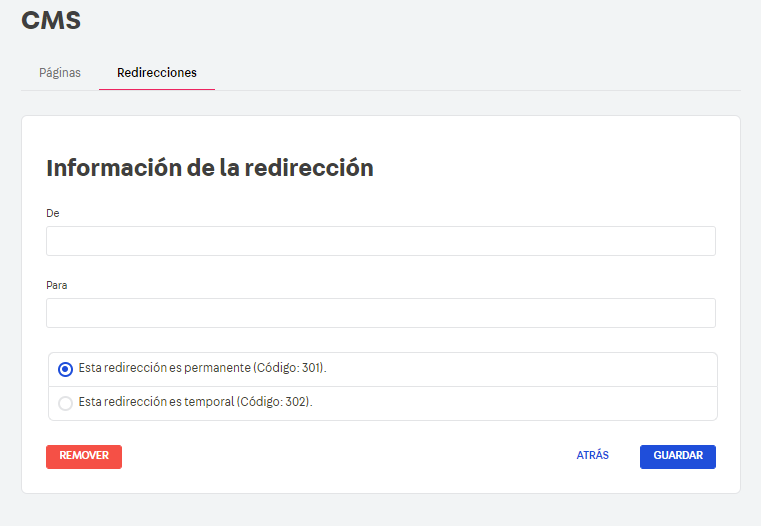Switch to the Páginas tab
The height and width of the screenshot is (526, 761).
(60, 73)
